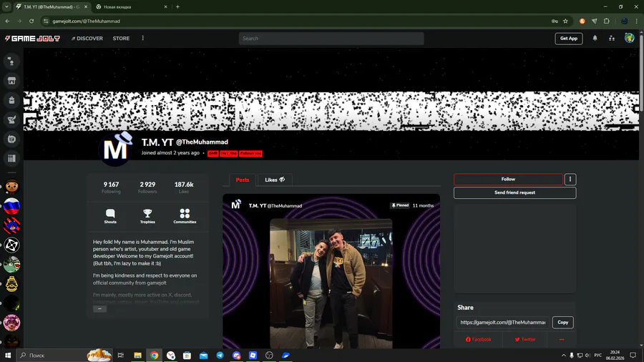Expand the profile bio text
This screenshot has width=644, height=362.
[99, 308]
